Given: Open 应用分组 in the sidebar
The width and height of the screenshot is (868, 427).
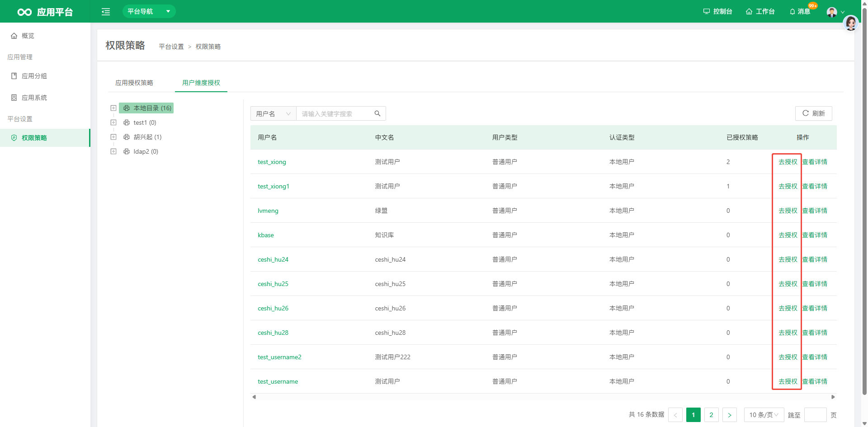Looking at the screenshot, I should point(45,76).
